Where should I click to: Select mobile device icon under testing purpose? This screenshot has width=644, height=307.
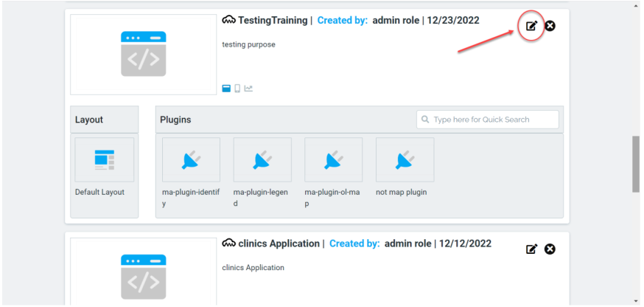click(x=237, y=88)
